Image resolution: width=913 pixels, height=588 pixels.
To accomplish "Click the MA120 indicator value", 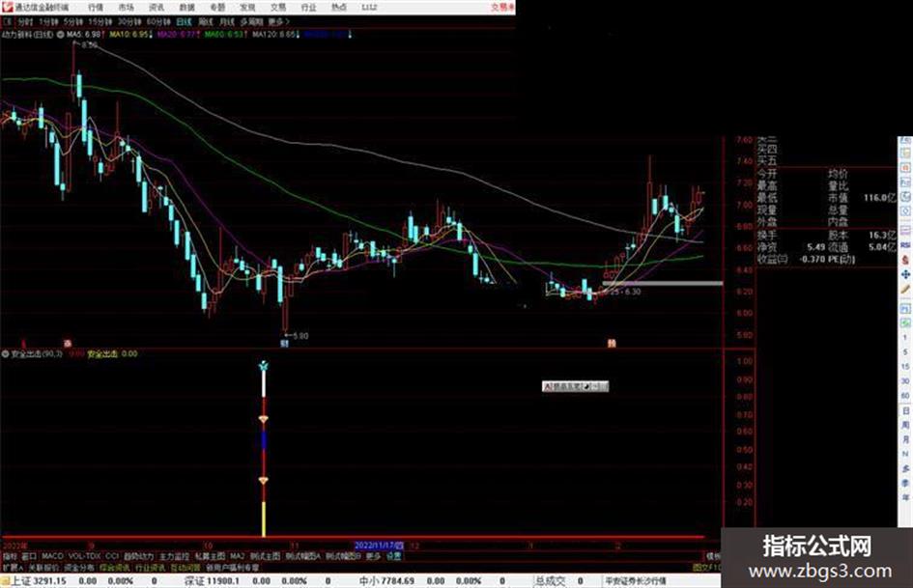I will (x=274, y=35).
